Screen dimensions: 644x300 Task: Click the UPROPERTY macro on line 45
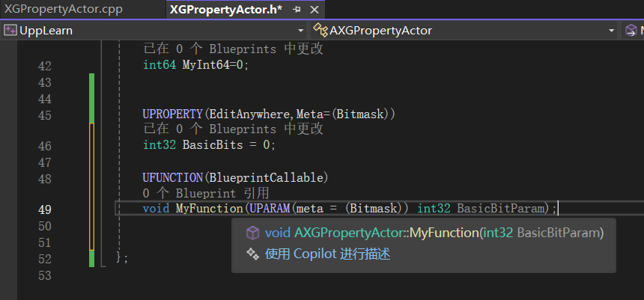173,114
